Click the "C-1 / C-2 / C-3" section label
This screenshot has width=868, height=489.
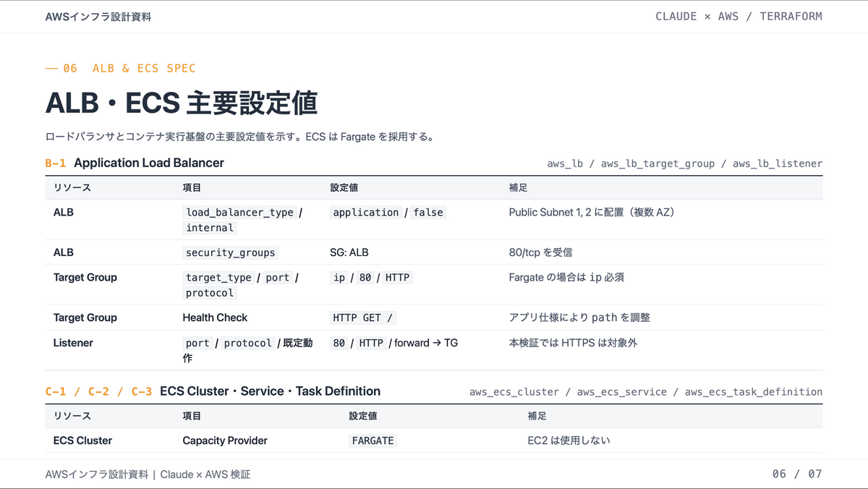98,391
